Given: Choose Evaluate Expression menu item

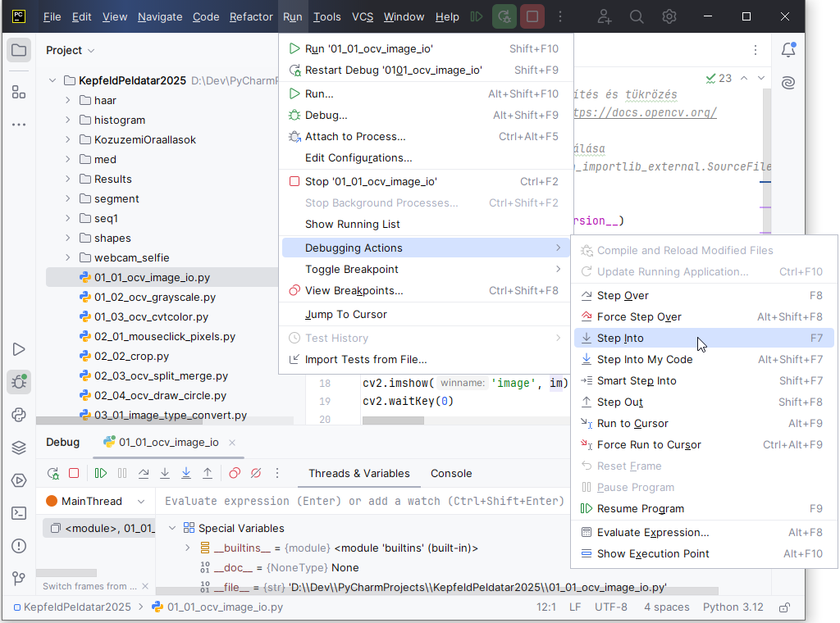Looking at the screenshot, I should pyautogui.click(x=704, y=533).
